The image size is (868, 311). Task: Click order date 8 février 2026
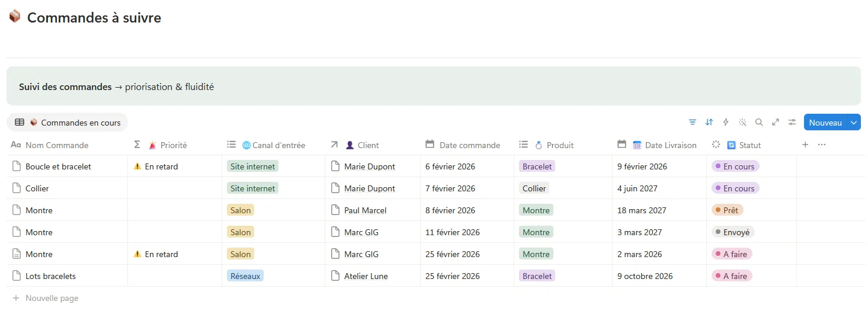pyautogui.click(x=450, y=210)
